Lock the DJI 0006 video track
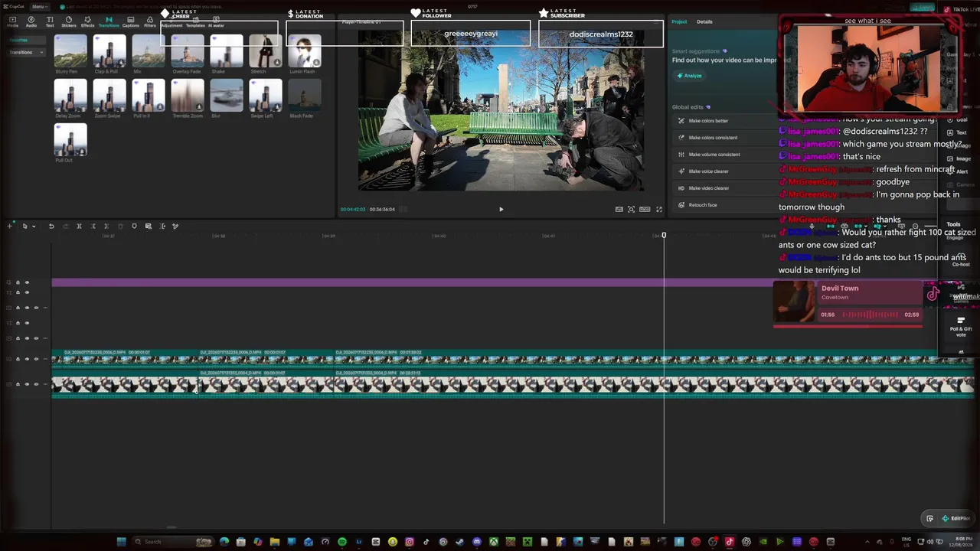The image size is (980, 551). point(18,359)
